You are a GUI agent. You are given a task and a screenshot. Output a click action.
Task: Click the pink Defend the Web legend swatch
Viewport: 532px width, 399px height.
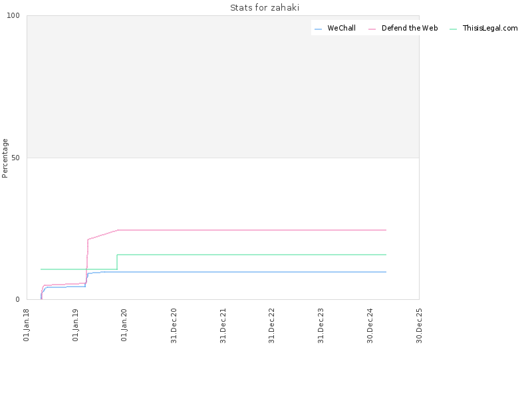[x=372, y=29]
